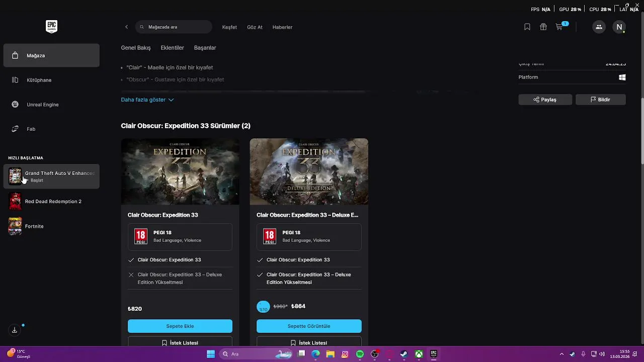Launch Fortnite from quick launch
This screenshot has width=644, height=362.
click(x=51, y=226)
